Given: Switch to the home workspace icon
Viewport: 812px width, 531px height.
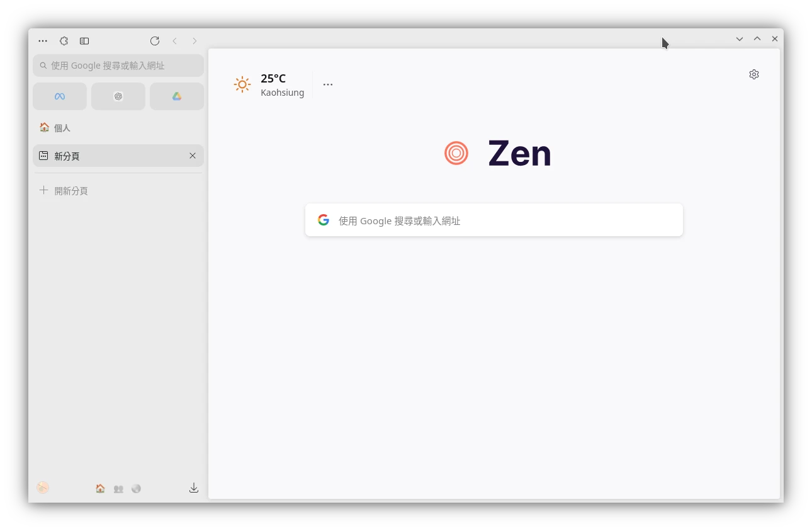Looking at the screenshot, I should click(x=100, y=488).
